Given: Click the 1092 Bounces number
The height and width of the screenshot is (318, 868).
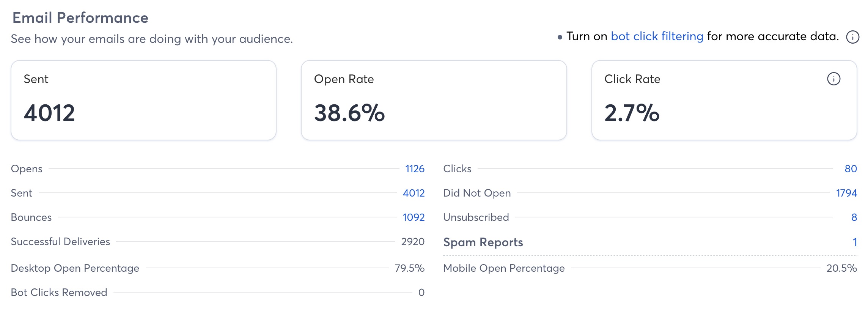Looking at the screenshot, I should click(414, 217).
